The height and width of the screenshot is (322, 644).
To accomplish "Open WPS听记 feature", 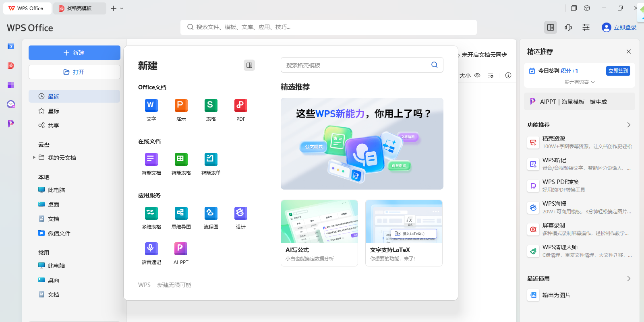I will pyautogui.click(x=580, y=164).
